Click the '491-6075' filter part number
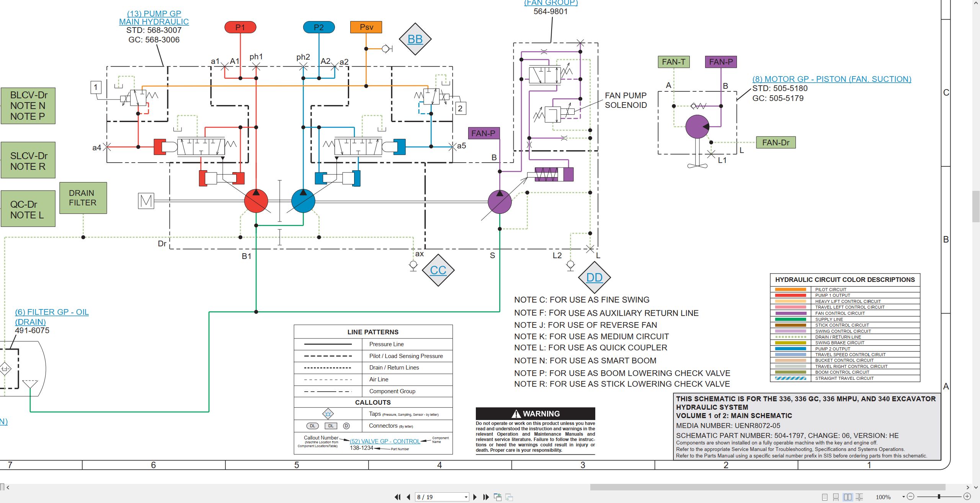 click(32, 330)
